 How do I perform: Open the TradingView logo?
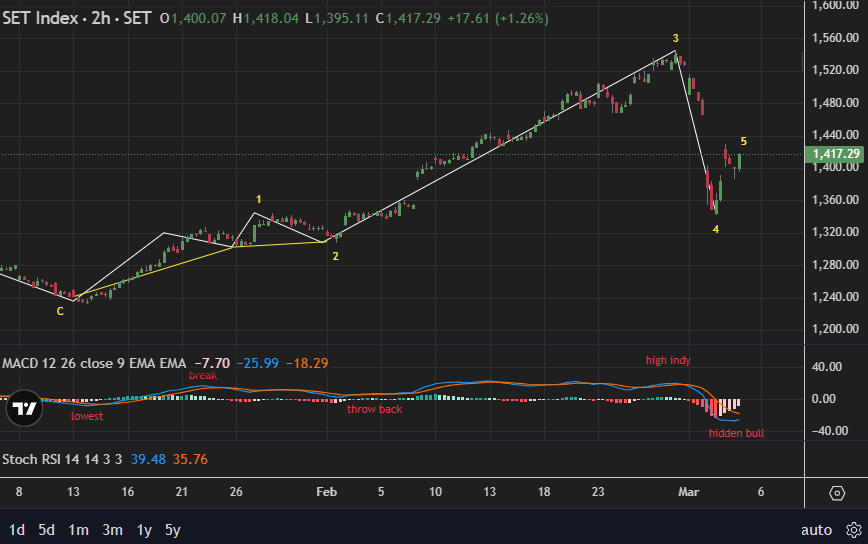(24, 408)
